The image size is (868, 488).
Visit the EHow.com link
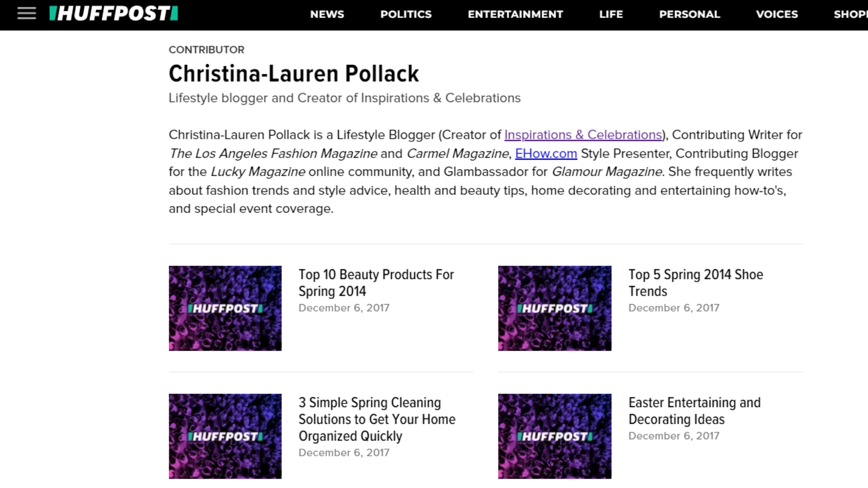545,154
